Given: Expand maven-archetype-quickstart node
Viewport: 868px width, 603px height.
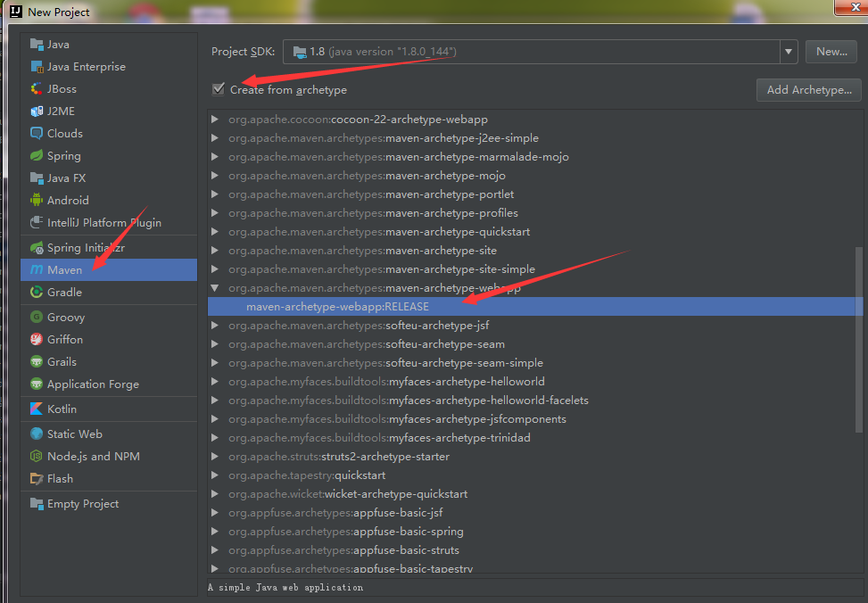Looking at the screenshot, I should [x=215, y=231].
